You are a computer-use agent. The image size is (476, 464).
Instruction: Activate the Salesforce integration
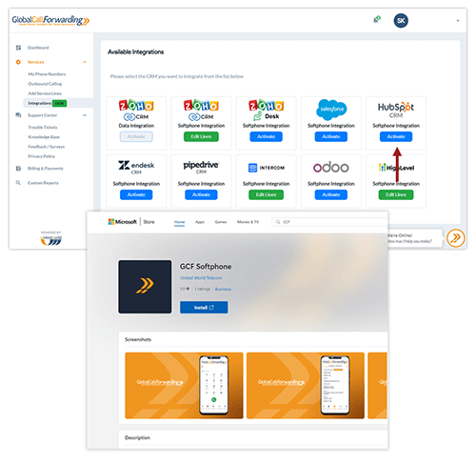tap(331, 136)
